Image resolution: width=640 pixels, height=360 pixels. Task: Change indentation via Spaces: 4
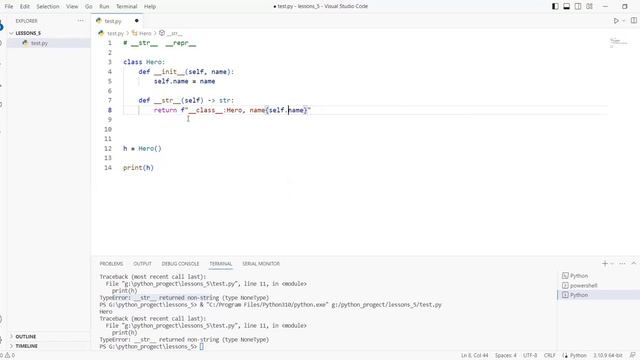click(x=506, y=356)
